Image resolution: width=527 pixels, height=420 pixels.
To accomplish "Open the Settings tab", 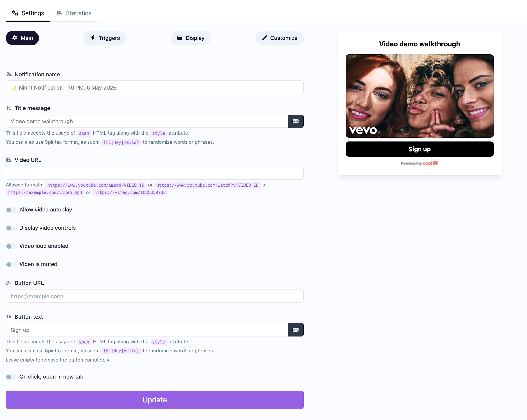I will click(x=28, y=13).
